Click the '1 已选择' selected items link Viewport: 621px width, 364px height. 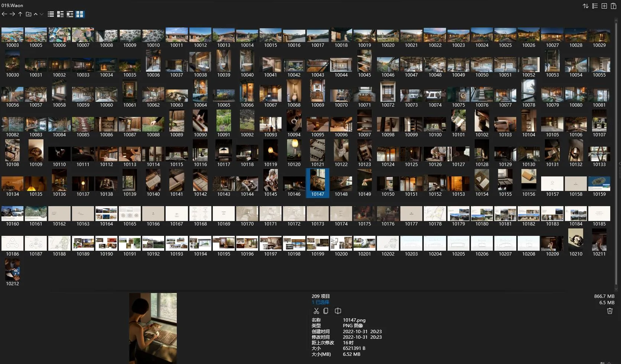pyautogui.click(x=321, y=302)
